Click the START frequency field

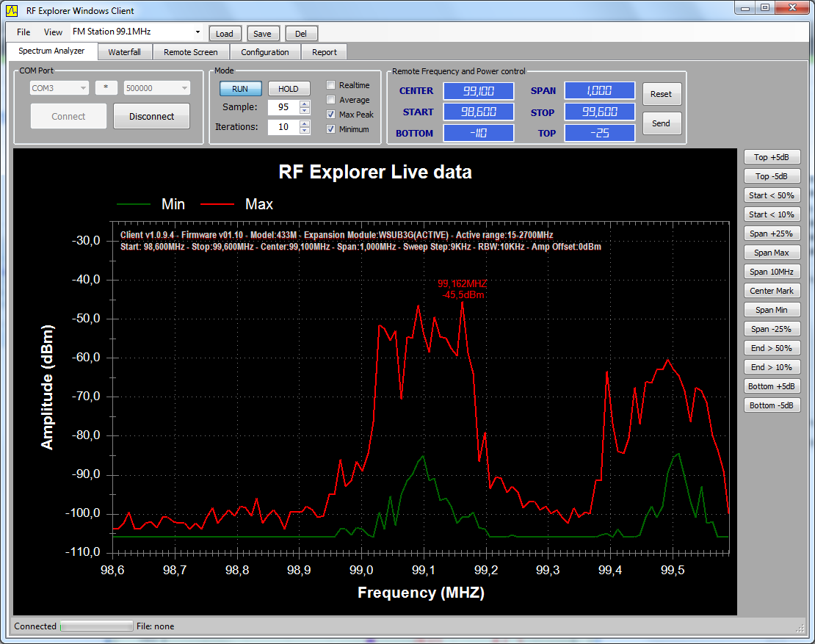479,112
